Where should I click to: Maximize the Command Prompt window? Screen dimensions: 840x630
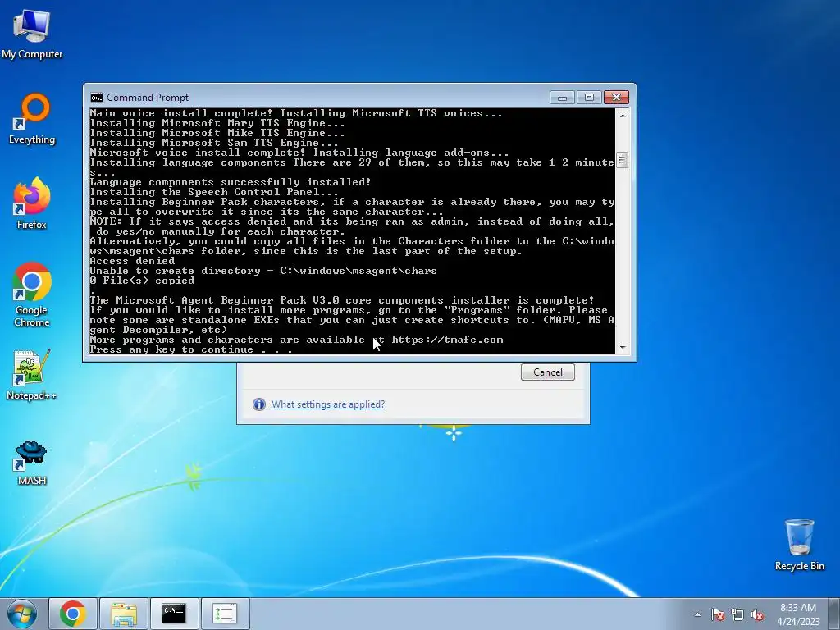pyautogui.click(x=589, y=98)
